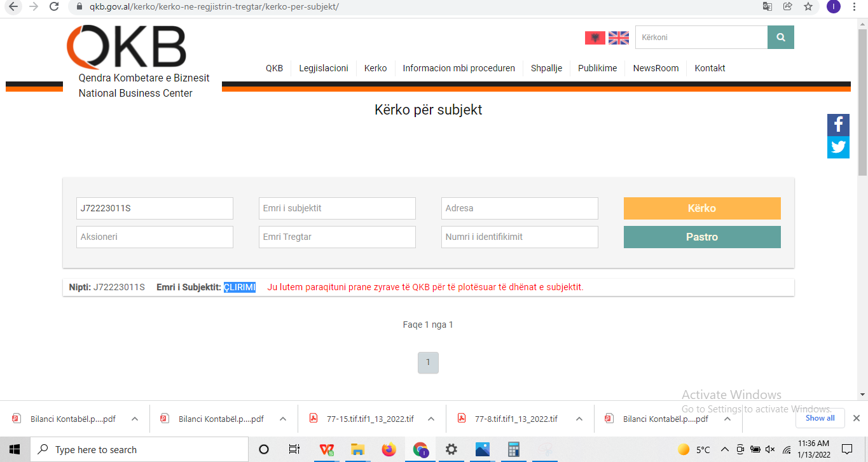Switch site language to English flag
The height and width of the screenshot is (462, 868).
point(618,38)
